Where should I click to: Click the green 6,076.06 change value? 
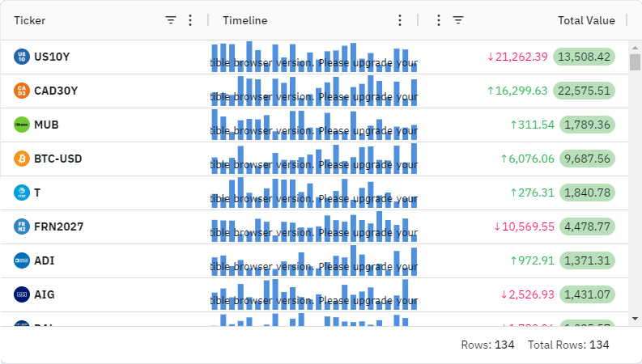coord(527,159)
